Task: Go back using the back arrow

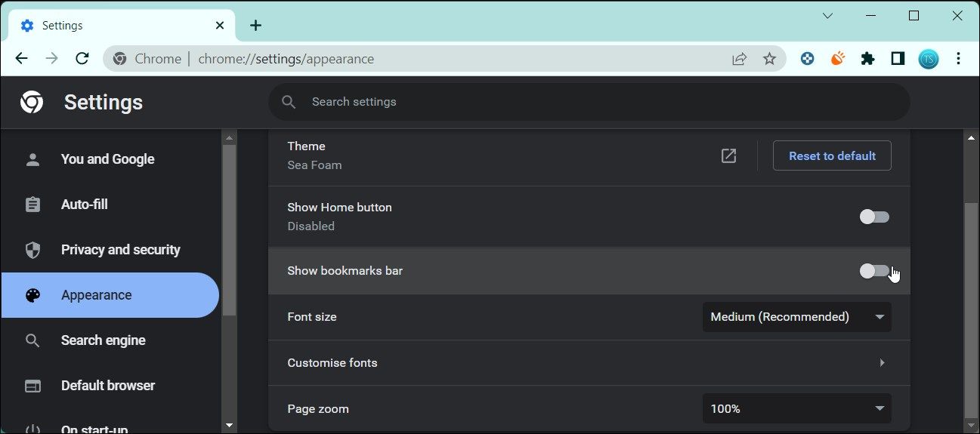Action: (x=21, y=59)
